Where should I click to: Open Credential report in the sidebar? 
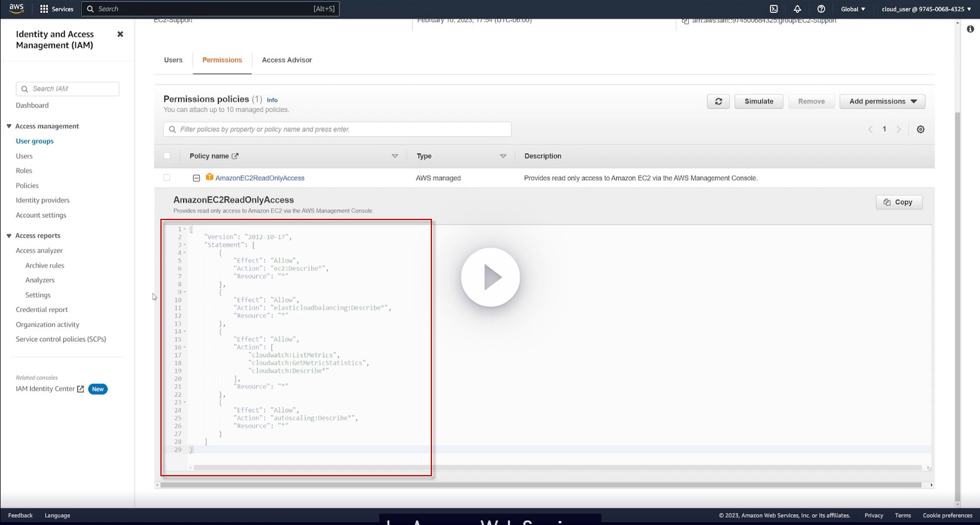click(42, 310)
